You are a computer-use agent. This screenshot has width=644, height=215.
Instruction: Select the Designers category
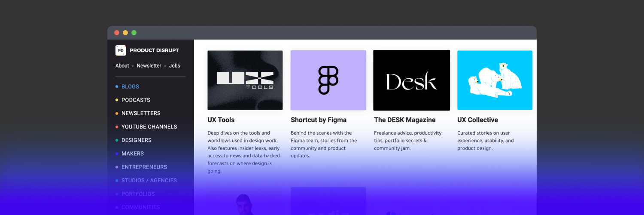click(x=136, y=140)
